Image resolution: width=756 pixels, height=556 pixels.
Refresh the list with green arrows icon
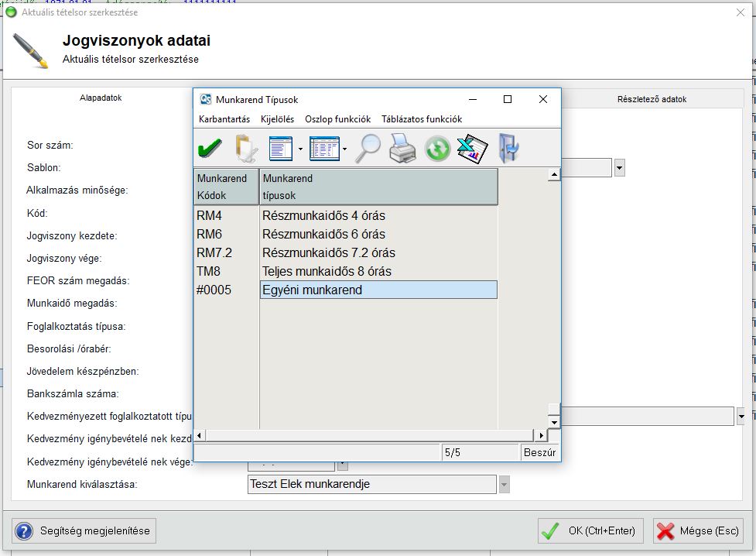pos(437,148)
